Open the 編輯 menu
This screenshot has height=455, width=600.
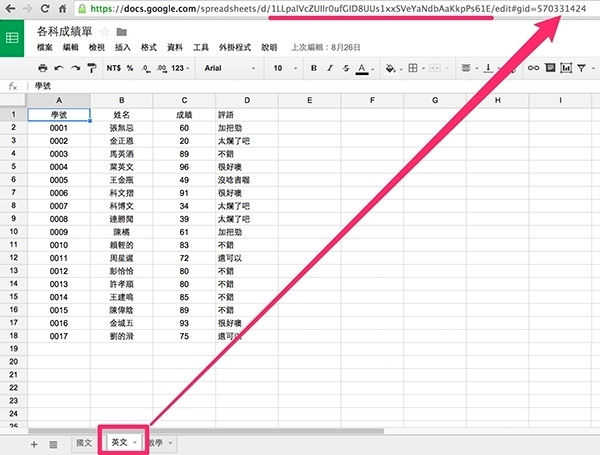point(70,47)
